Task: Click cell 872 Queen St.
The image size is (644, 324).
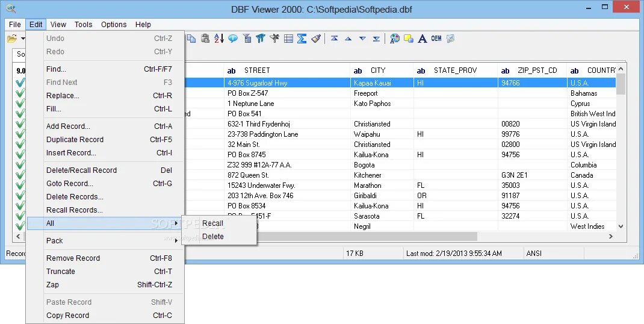Action: (x=287, y=175)
